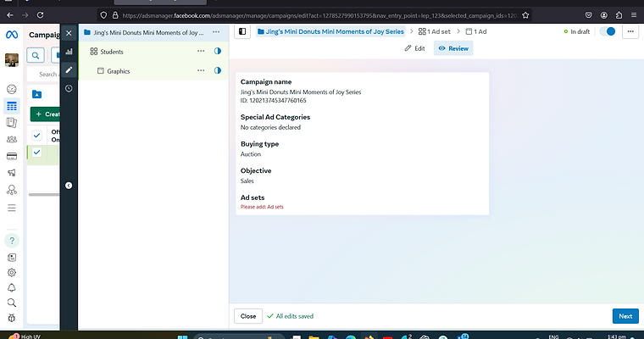
Task: Open Advertising settings megaphone icon
Action: [x=12, y=173]
